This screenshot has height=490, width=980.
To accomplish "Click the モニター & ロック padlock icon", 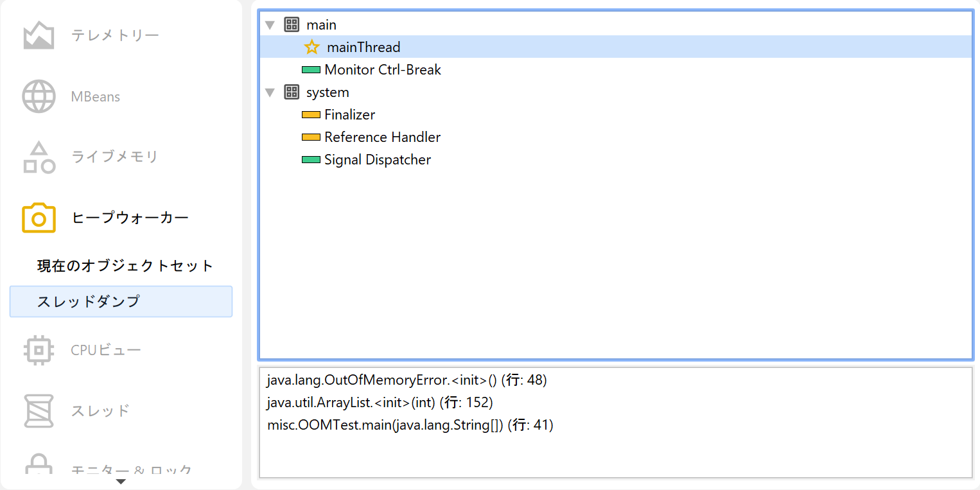I will pyautogui.click(x=39, y=466).
